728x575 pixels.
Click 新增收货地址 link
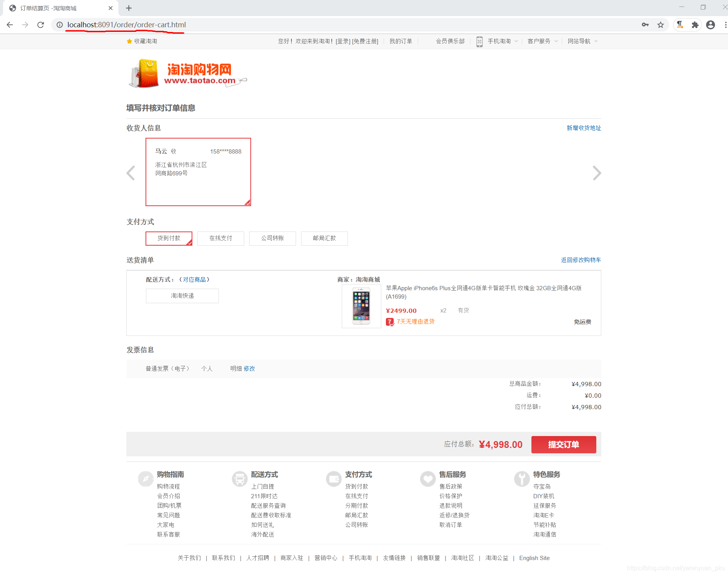pyautogui.click(x=584, y=128)
